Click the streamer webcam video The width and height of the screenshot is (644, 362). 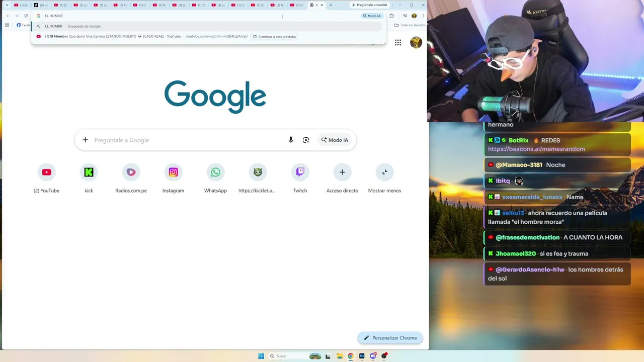click(535, 61)
